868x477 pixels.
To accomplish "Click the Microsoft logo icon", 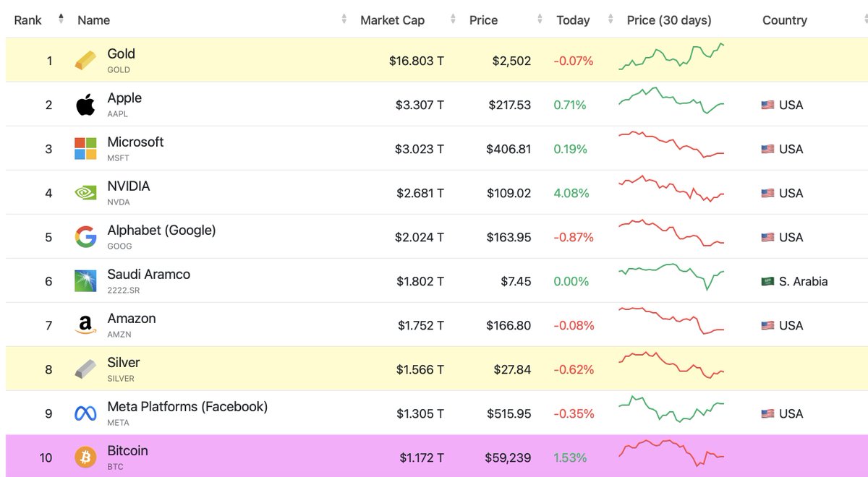I will pyautogui.click(x=85, y=149).
